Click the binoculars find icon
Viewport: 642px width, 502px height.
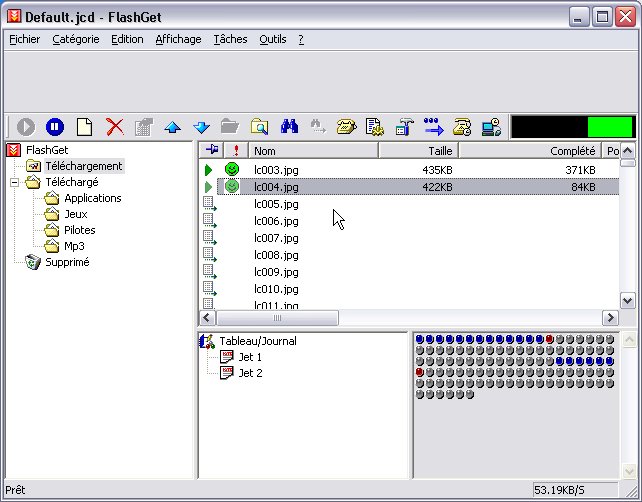click(x=289, y=127)
